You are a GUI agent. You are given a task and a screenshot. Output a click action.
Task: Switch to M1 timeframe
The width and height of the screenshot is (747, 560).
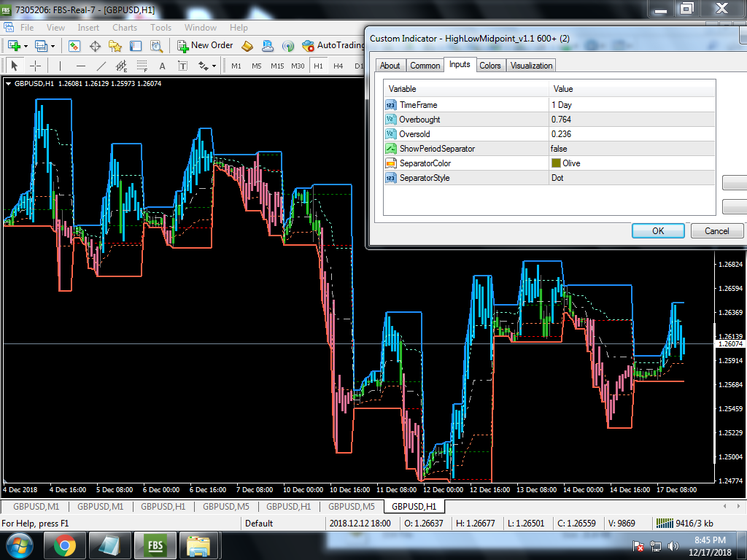(236, 66)
